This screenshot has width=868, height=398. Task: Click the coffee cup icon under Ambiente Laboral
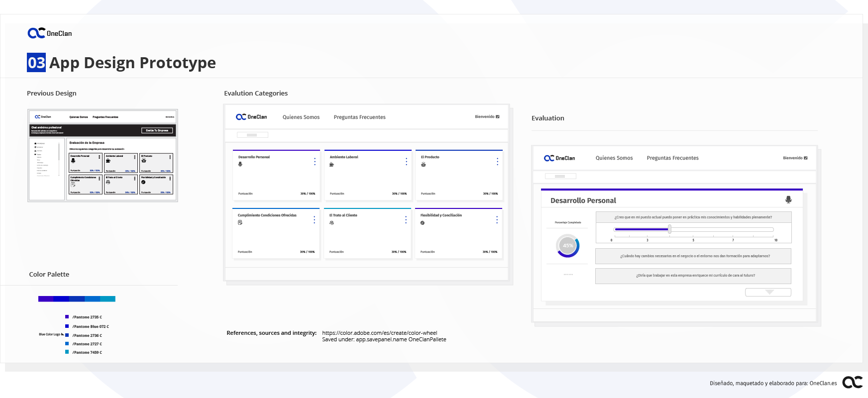pos(332,164)
